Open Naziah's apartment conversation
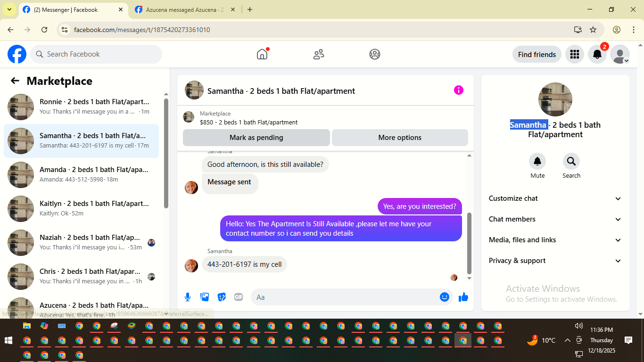 (x=81, y=243)
